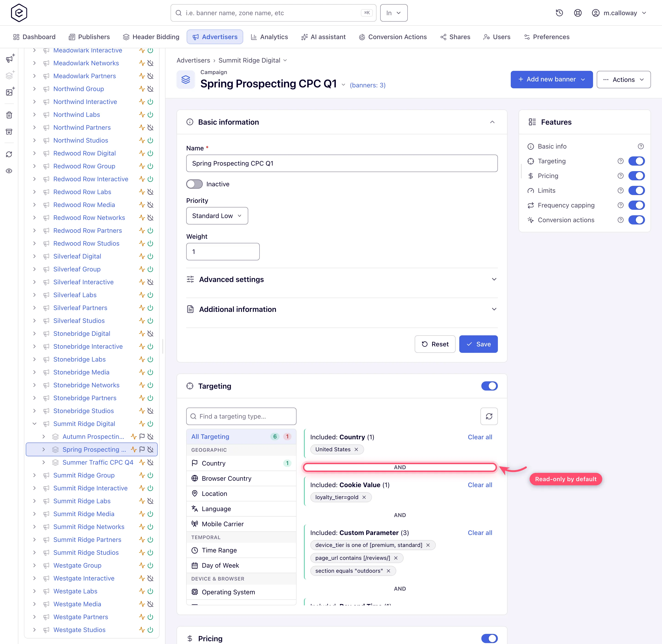Click the activity icon for Northwind Labs

tap(142, 115)
